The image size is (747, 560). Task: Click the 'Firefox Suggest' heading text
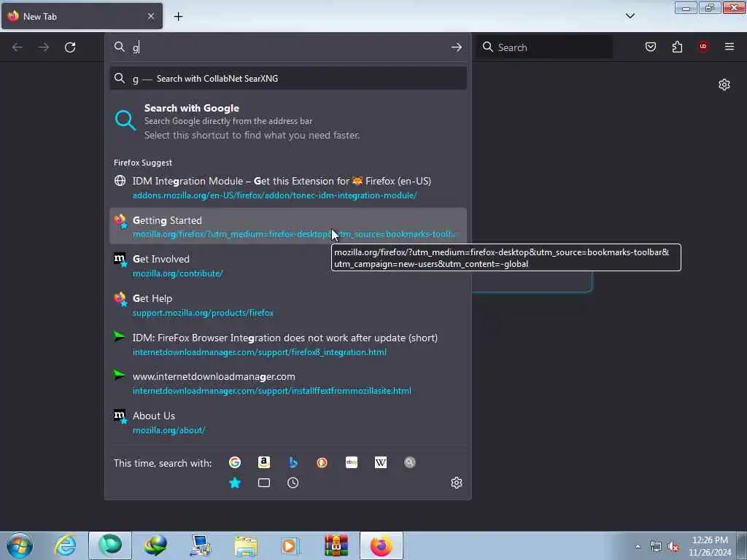143,163
